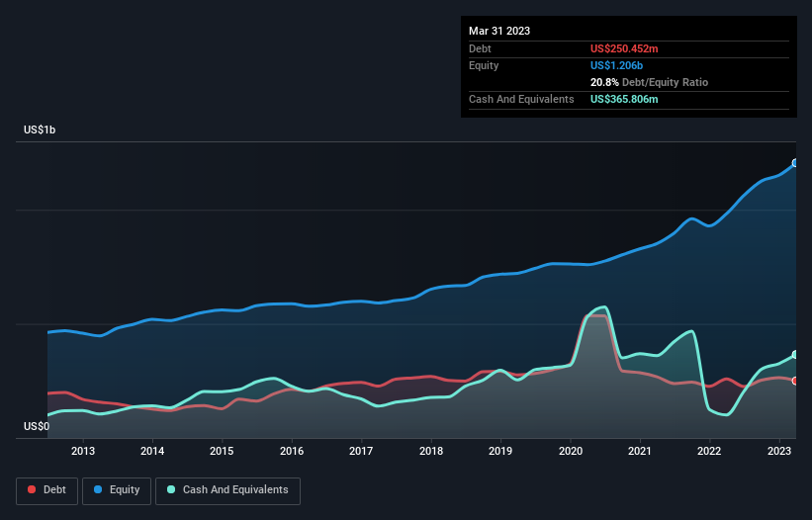Click the US$0 y-axis label
The width and height of the screenshot is (812, 520).
[37, 426]
